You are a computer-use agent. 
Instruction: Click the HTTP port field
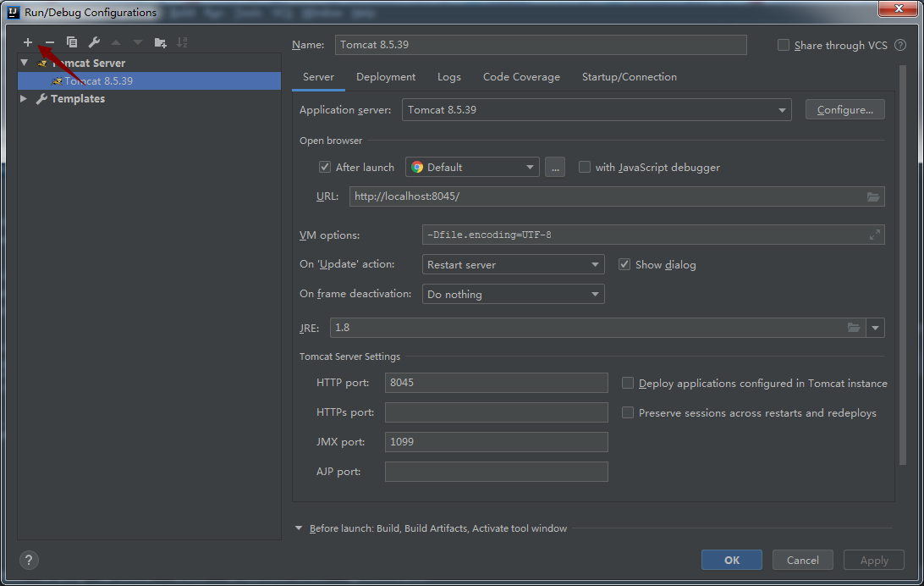496,383
